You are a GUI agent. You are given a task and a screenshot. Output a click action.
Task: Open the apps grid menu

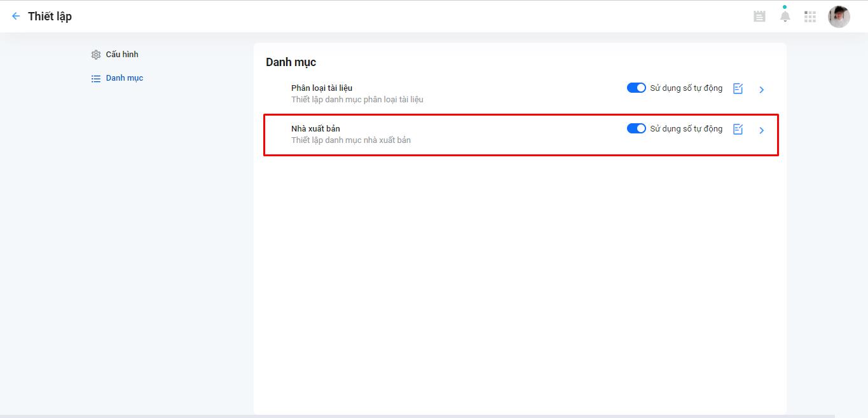point(810,17)
